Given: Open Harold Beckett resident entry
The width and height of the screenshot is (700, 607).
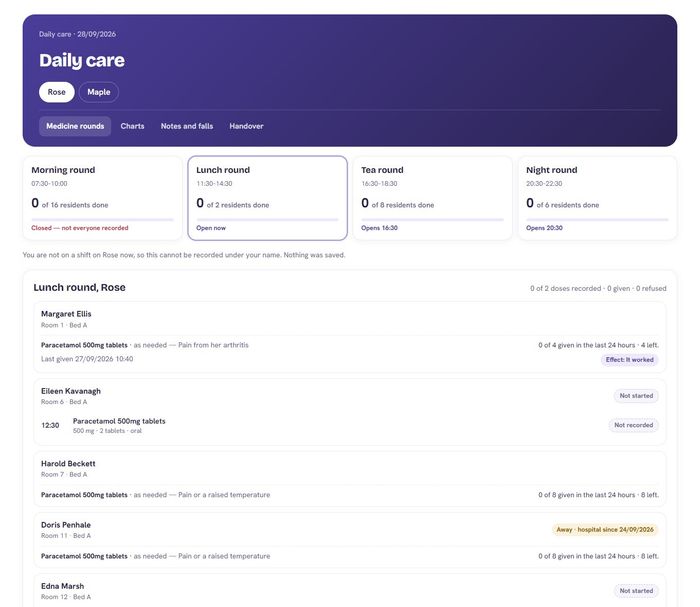Looking at the screenshot, I should tap(350, 479).
